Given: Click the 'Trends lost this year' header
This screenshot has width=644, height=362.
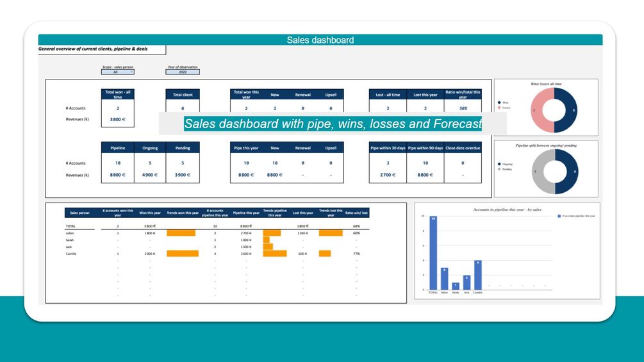Looking at the screenshot, I should (331, 213).
